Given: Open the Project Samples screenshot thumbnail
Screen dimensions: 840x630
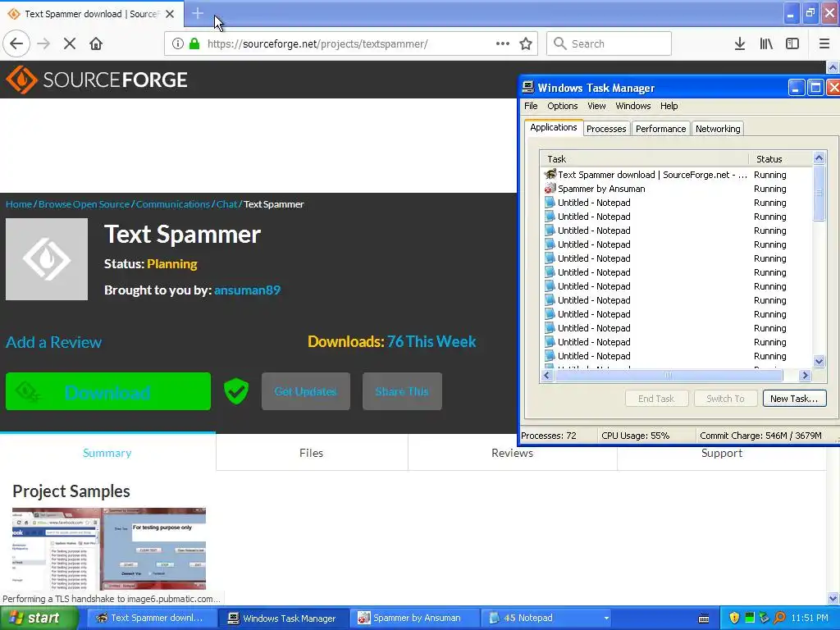Looking at the screenshot, I should point(109,549).
